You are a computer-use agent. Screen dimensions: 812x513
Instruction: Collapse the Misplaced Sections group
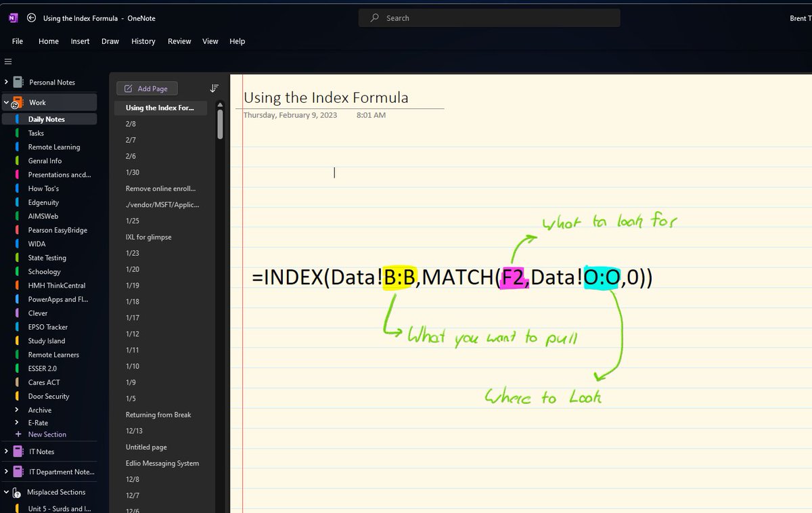pyautogui.click(x=6, y=493)
